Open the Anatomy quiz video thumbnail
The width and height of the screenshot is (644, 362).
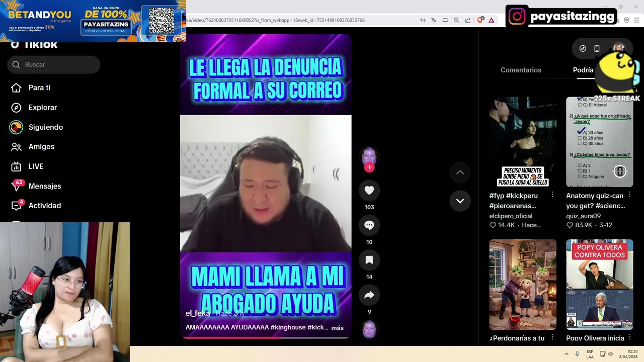599,142
